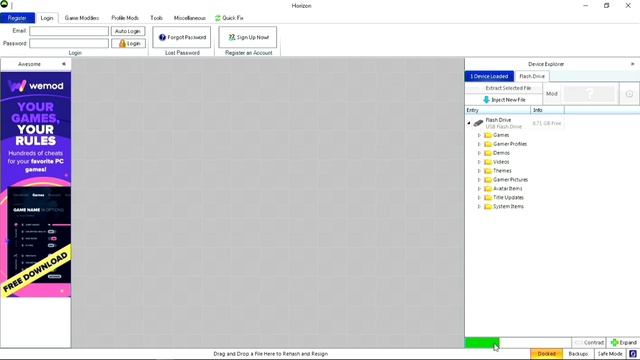Click the Forgot Password button
Screen dimensions: 640x360
click(182, 37)
